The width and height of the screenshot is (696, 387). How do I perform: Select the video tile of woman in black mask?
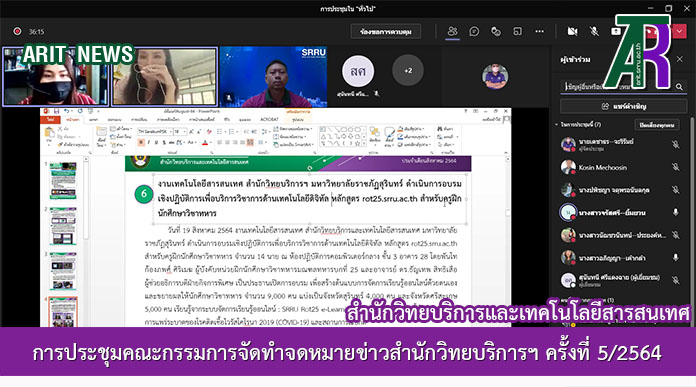55,77
